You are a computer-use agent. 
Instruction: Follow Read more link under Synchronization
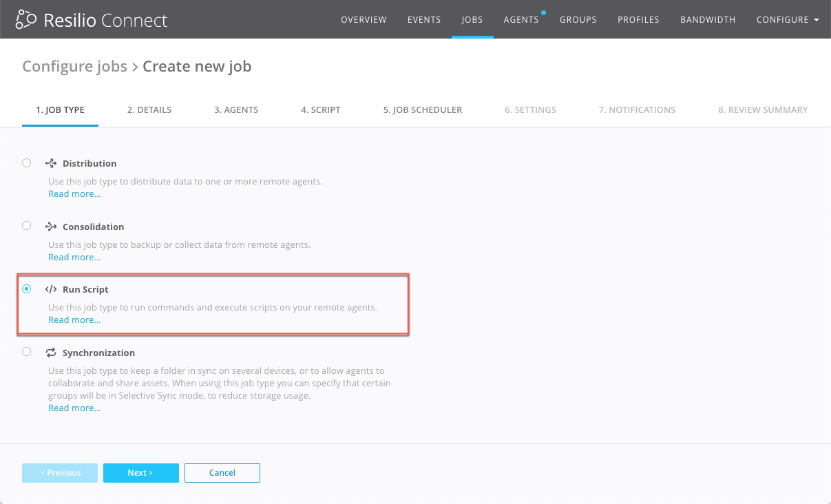[x=74, y=408]
